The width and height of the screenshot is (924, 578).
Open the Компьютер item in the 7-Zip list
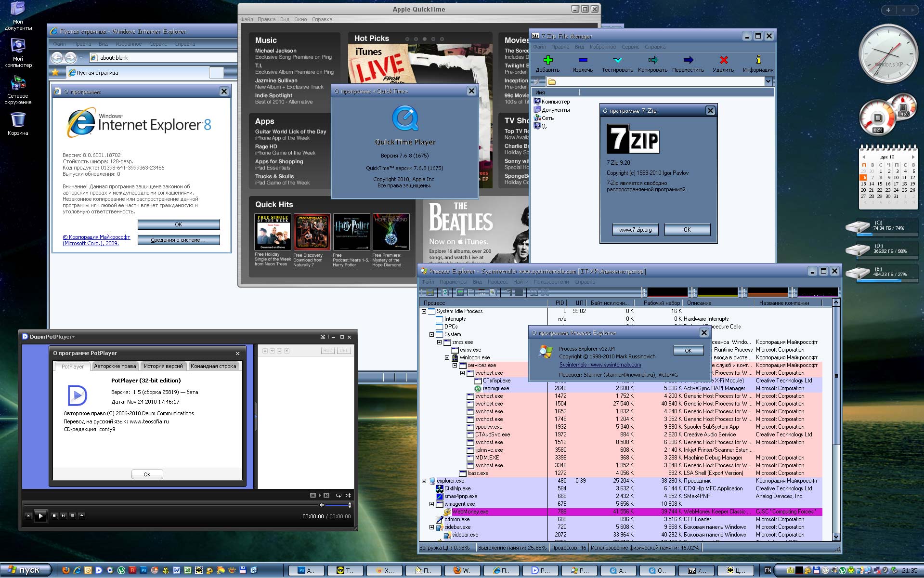[x=552, y=102]
